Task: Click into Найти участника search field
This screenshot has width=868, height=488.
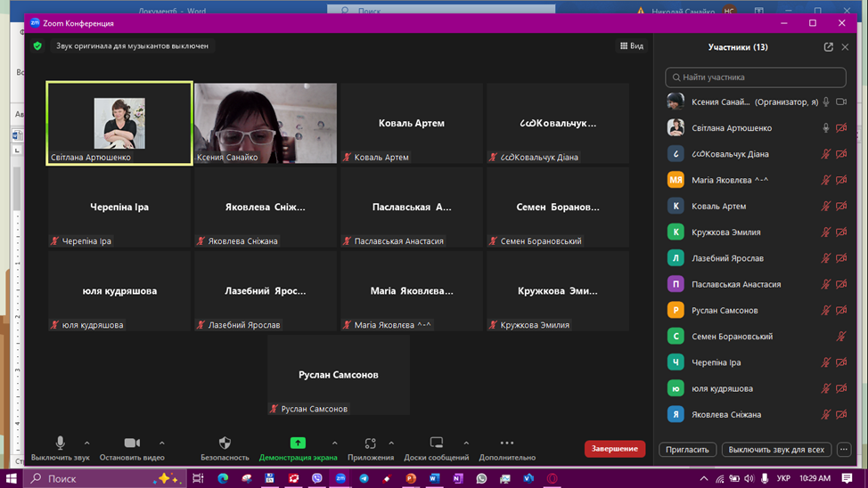Action: 756,77
